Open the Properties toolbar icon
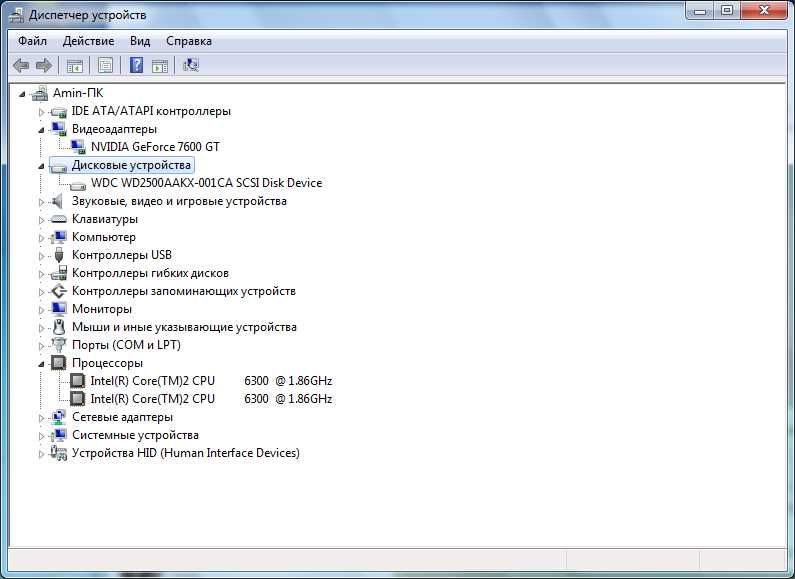This screenshot has height=579, width=795. 105,65
